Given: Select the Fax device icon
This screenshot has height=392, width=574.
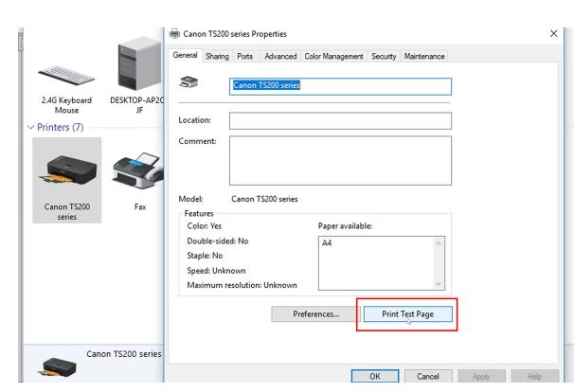Looking at the screenshot, I should [x=139, y=170].
